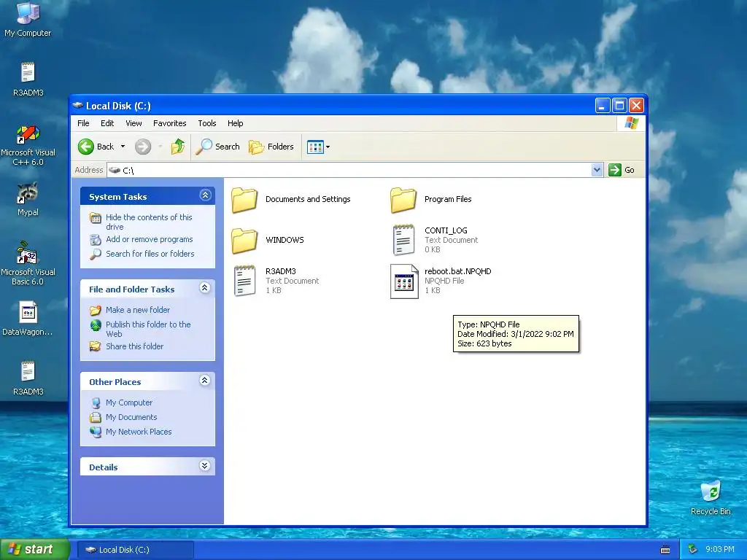Screen dimensions: 747x560
Task: Open the Help menu
Action: tap(236, 123)
